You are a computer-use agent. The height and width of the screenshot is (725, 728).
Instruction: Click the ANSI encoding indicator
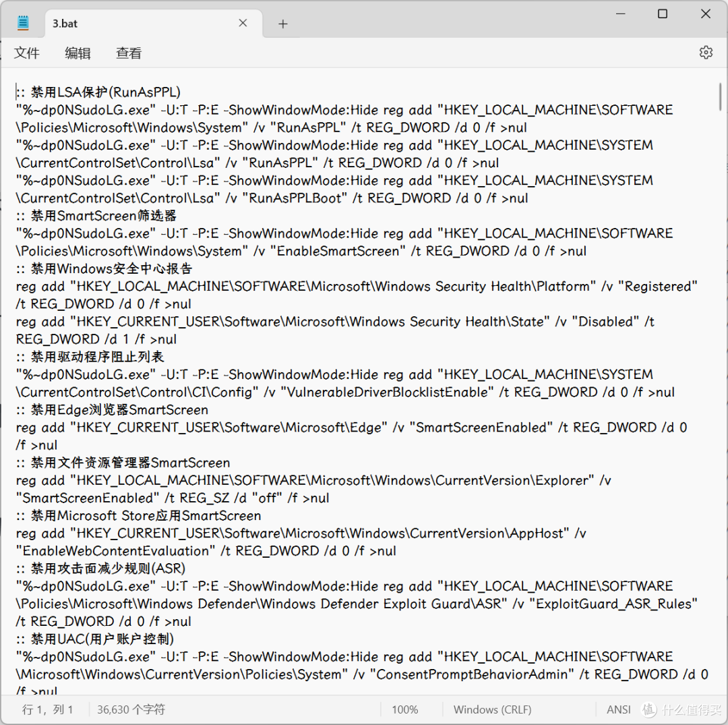pos(618,709)
